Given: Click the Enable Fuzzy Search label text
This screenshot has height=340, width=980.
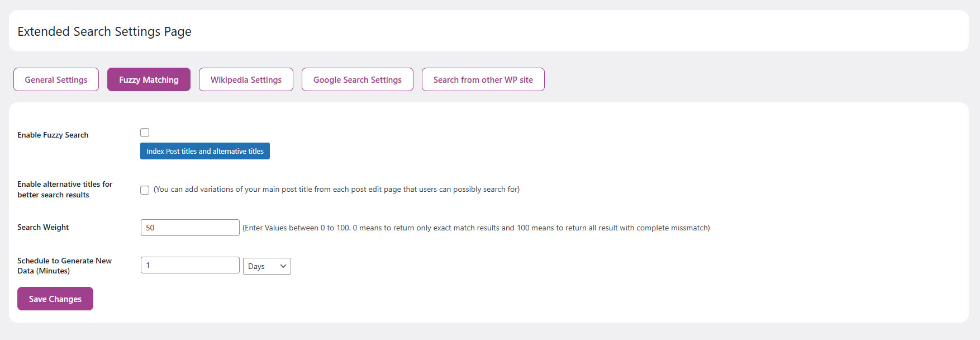Looking at the screenshot, I should pyautogui.click(x=53, y=135).
